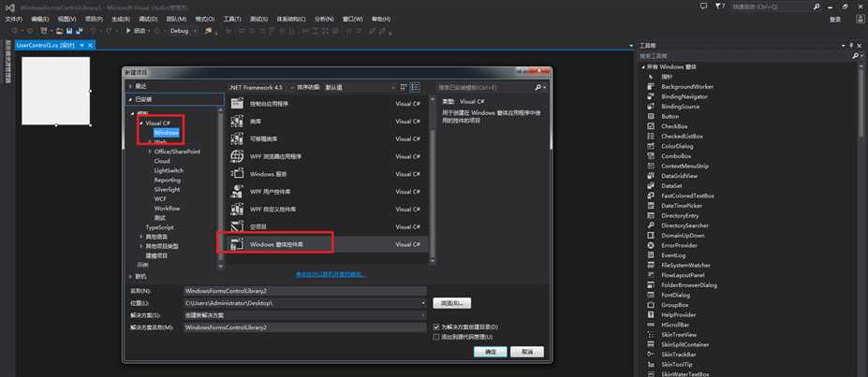Expand the Office/SharePoint tree node
868x377 pixels.
click(150, 152)
